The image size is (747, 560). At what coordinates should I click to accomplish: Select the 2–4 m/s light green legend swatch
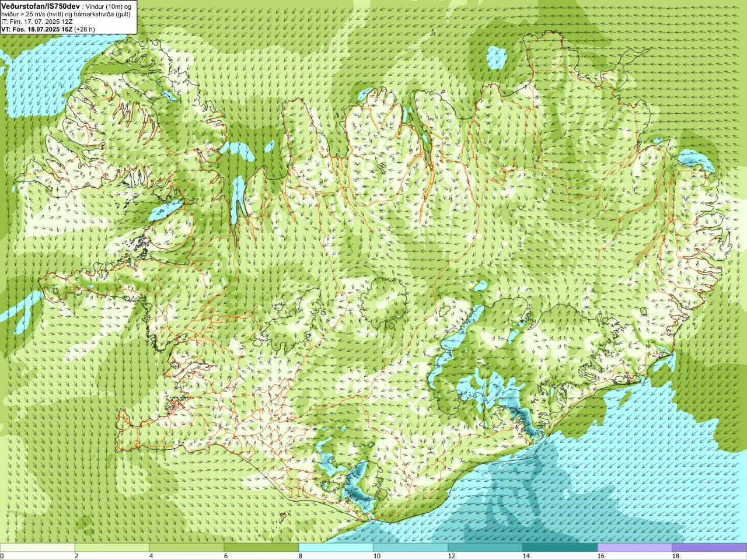pyautogui.click(x=112, y=548)
